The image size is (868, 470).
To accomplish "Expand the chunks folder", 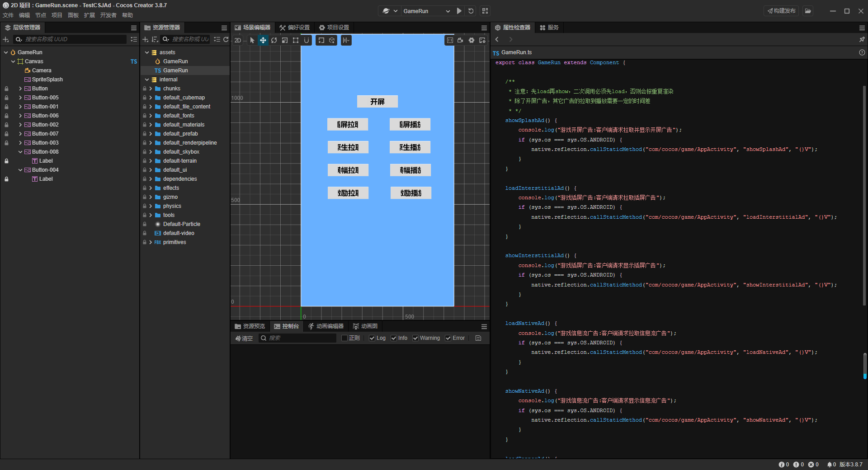I will pos(151,89).
